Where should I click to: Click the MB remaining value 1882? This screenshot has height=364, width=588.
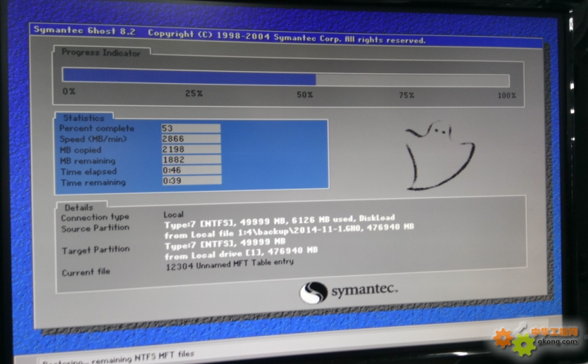pyautogui.click(x=192, y=160)
